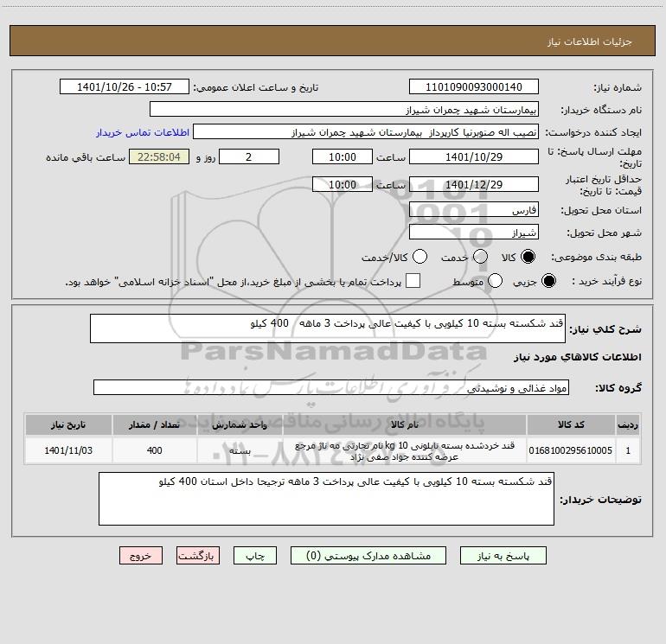
Task: Click the request creator field
Action: (x=366, y=132)
